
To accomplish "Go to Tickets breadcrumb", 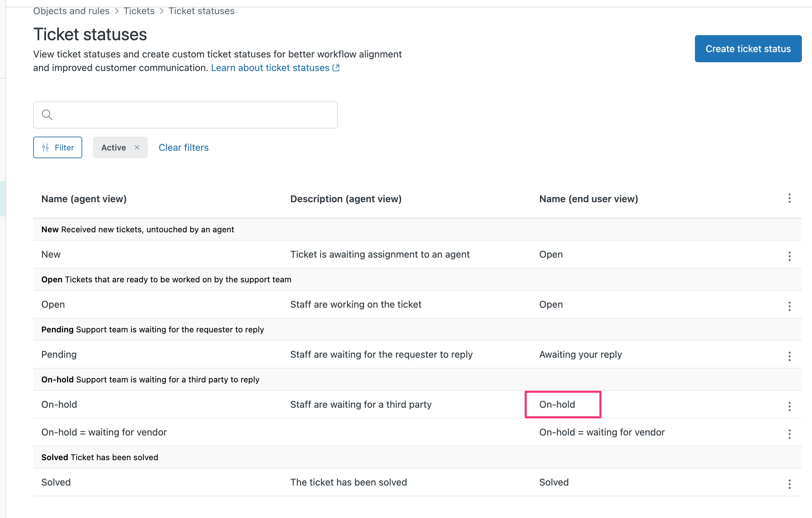I will (139, 11).
